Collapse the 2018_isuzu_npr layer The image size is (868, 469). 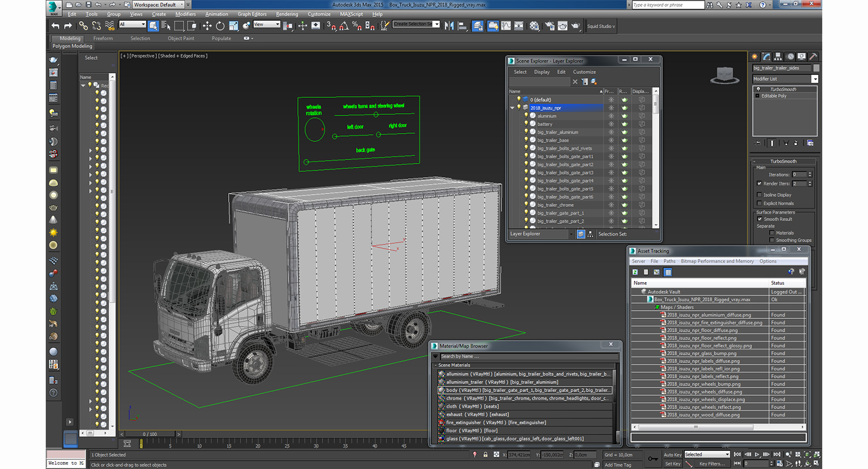click(512, 108)
